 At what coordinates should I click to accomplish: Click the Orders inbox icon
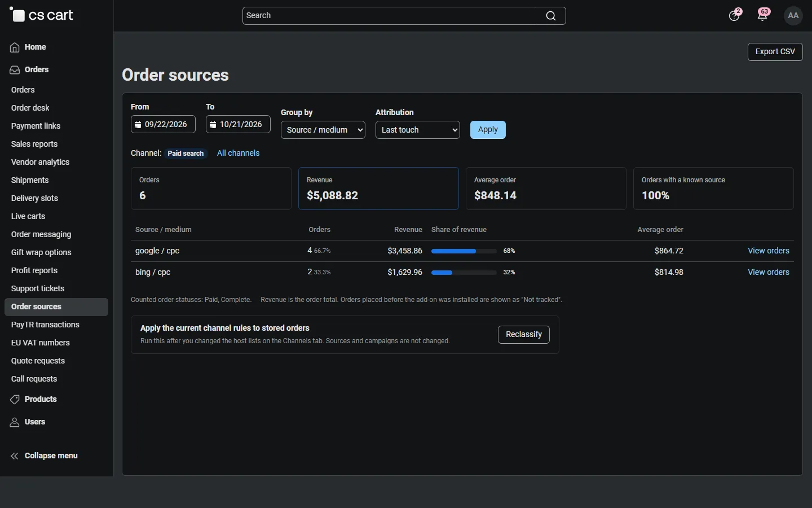(15, 70)
